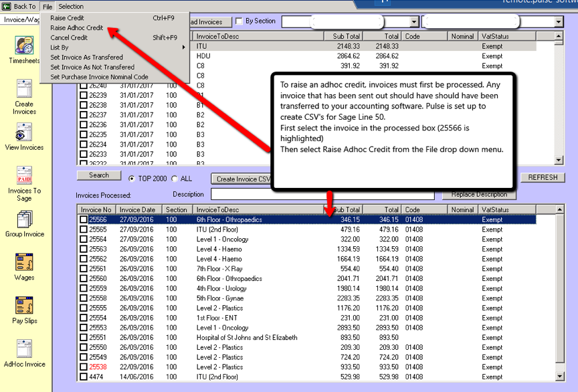The image size is (578, 392).
Task: Click the Search button
Action: click(x=99, y=175)
